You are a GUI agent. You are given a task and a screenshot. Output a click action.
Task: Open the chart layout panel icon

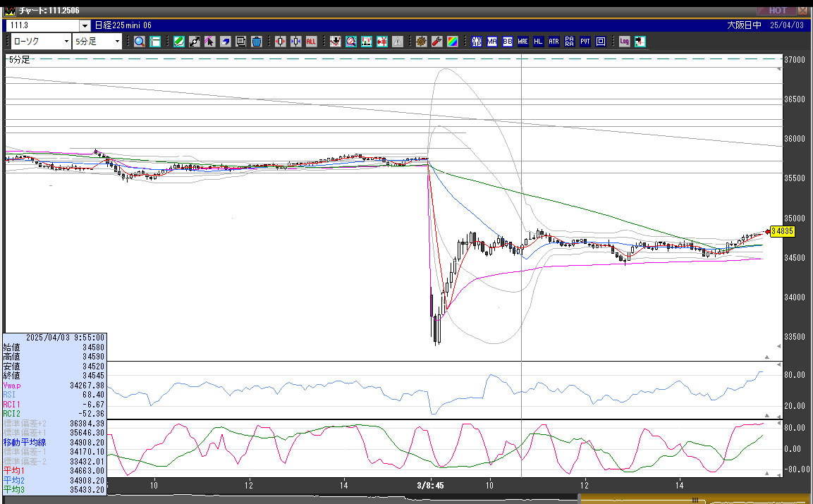[x=155, y=42]
